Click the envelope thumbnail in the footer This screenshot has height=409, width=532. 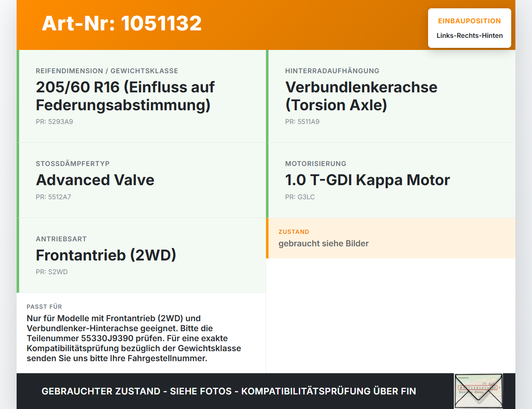(478, 391)
